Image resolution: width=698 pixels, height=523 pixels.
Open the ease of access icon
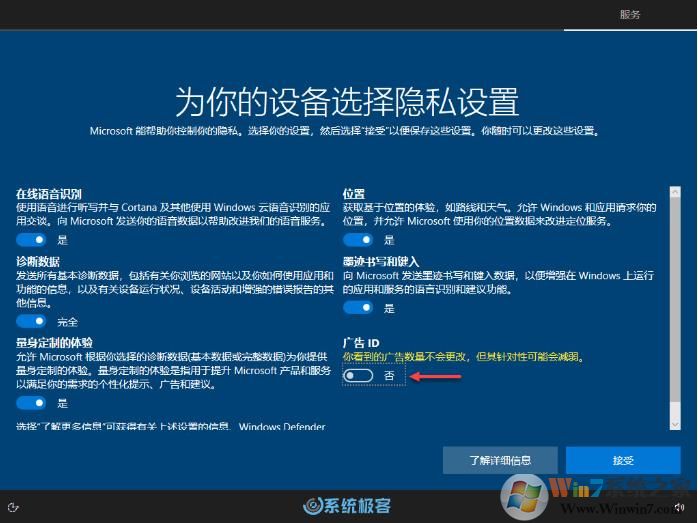point(13,507)
